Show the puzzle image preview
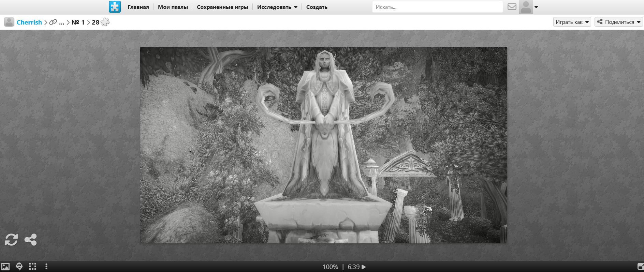 click(5, 267)
